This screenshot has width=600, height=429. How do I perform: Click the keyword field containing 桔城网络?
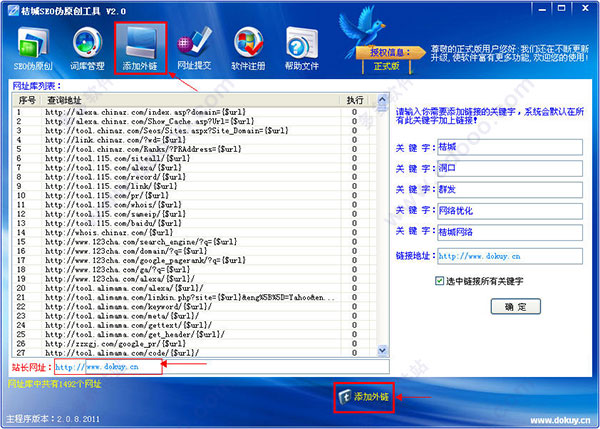click(510, 232)
